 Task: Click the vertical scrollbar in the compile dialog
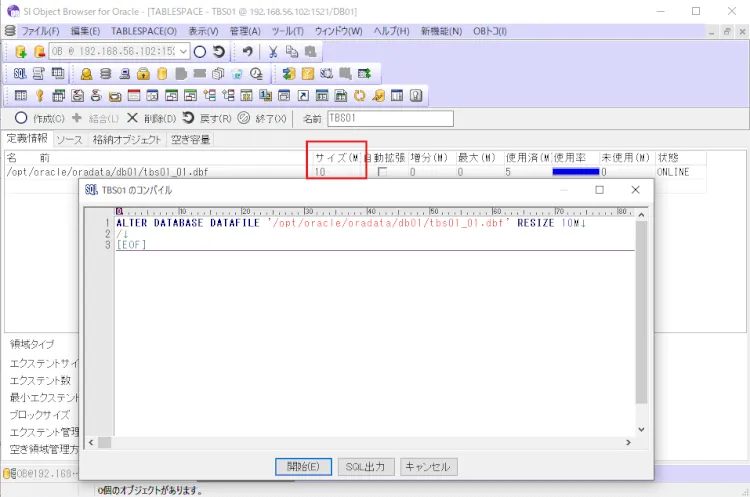pyautogui.click(x=641, y=312)
